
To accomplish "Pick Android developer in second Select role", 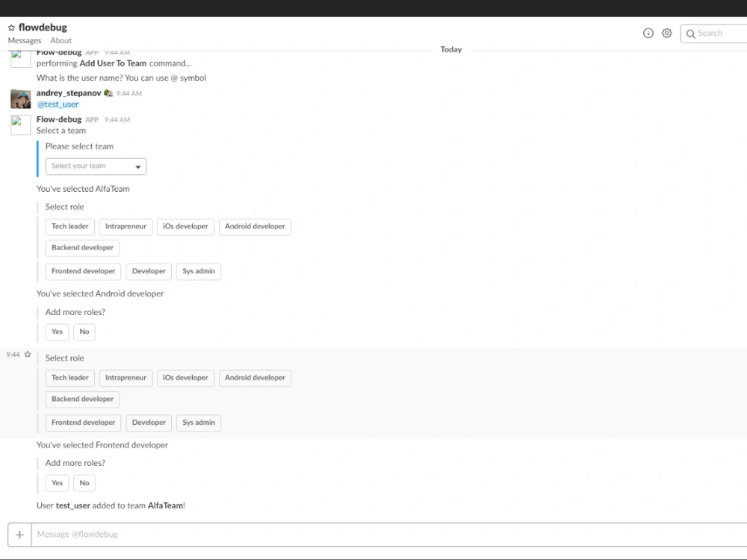I will [x=255, y=378].
